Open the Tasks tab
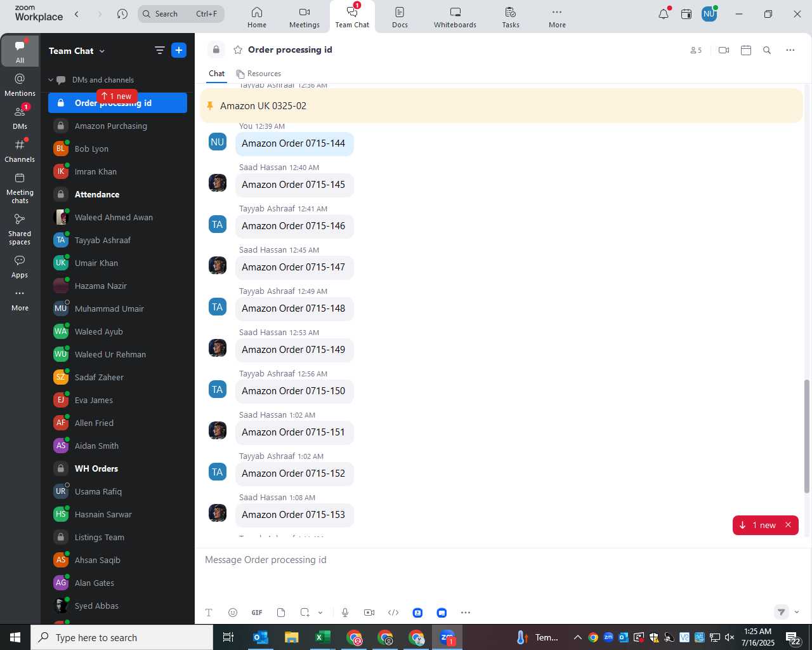This screenshot has height=650, width=812. (511, 17)
